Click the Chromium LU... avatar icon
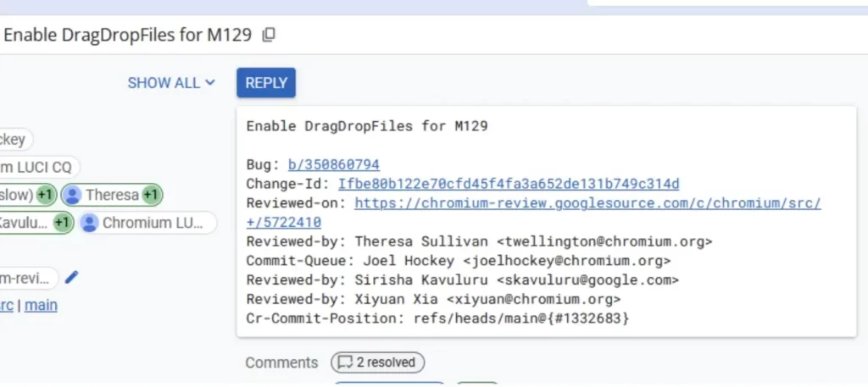868x387 pixels. click(89, 223)
